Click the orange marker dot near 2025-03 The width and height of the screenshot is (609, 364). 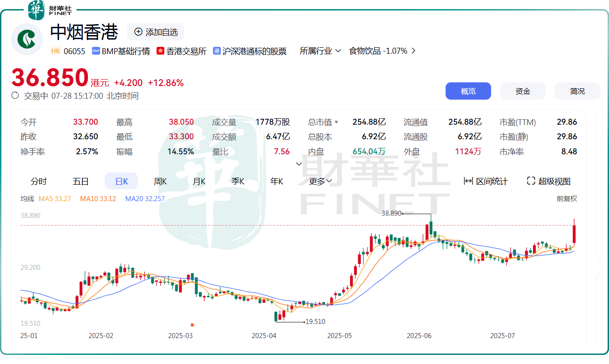point(193,325)
